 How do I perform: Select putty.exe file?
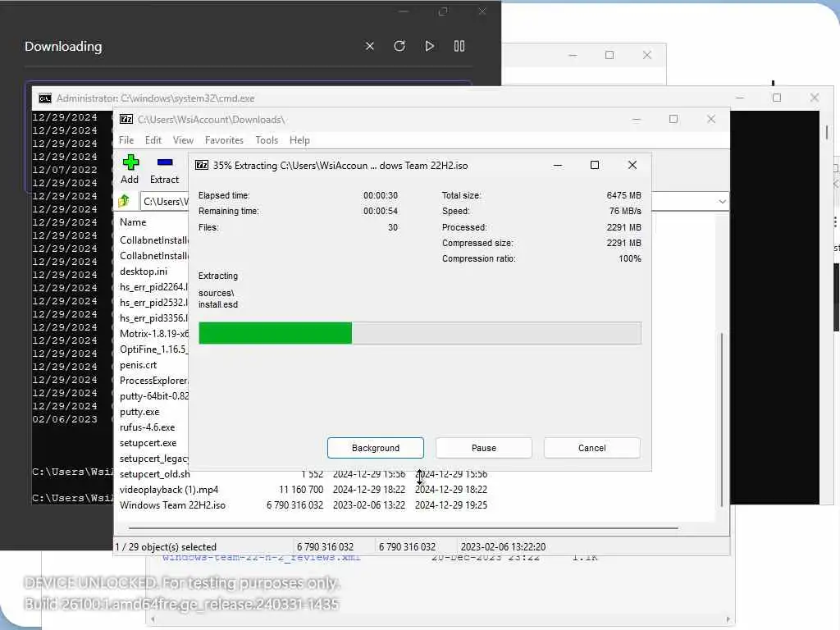(139, 412)
